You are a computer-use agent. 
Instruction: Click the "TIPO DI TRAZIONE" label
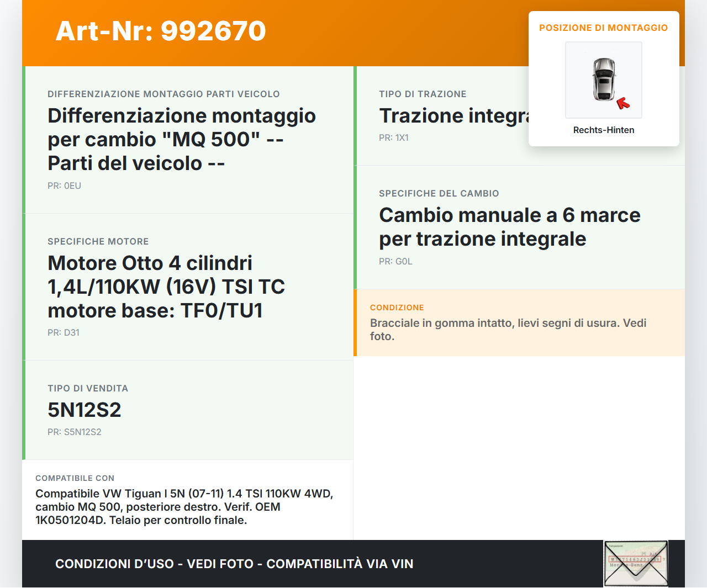[x=423, y=94]
